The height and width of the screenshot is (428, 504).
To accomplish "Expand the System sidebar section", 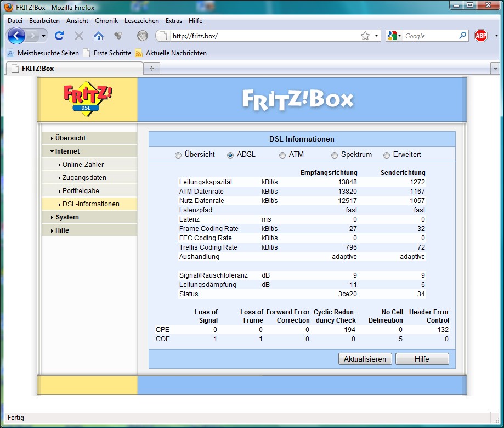I will [x=89, y=217].
